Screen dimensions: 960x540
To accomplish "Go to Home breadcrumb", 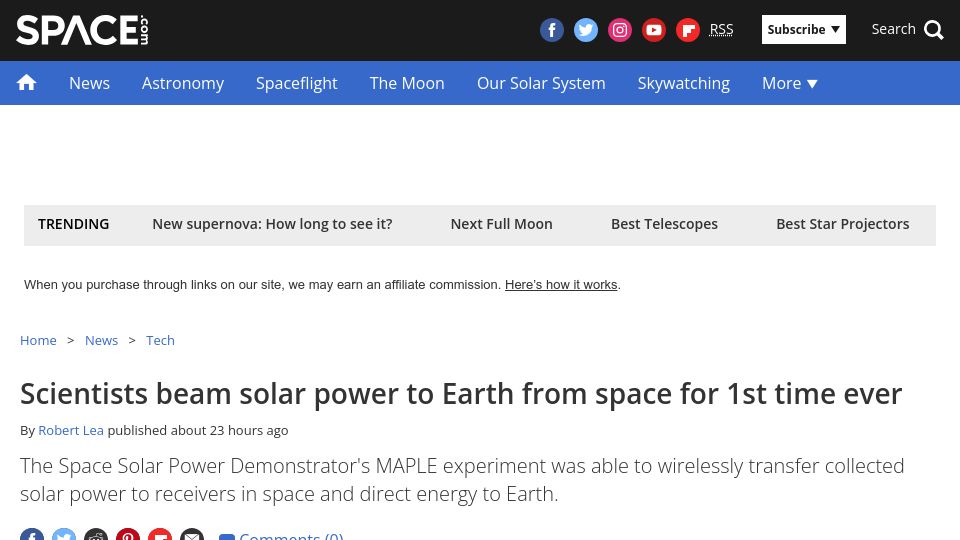I will pos(38,340).
